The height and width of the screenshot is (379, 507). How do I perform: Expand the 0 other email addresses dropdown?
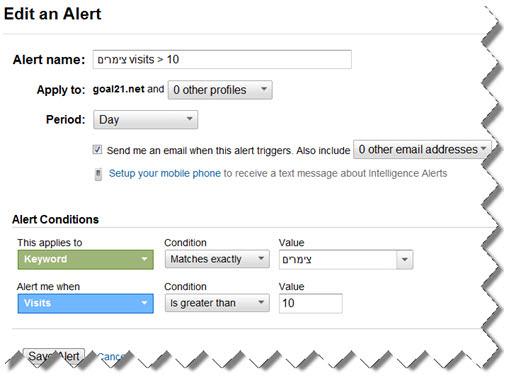click(422, 149)
